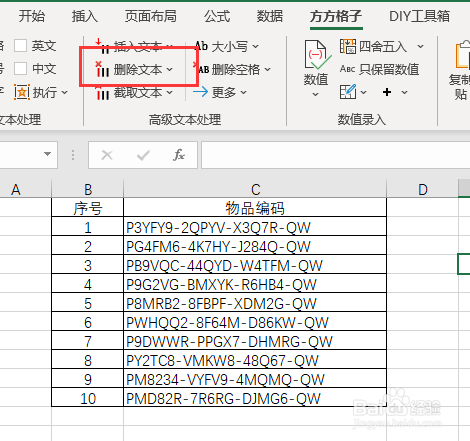Screen dimensions: 470x441
Task: Expand the 截取文本 dropdown arrow
Action: [x=169, y=92]
